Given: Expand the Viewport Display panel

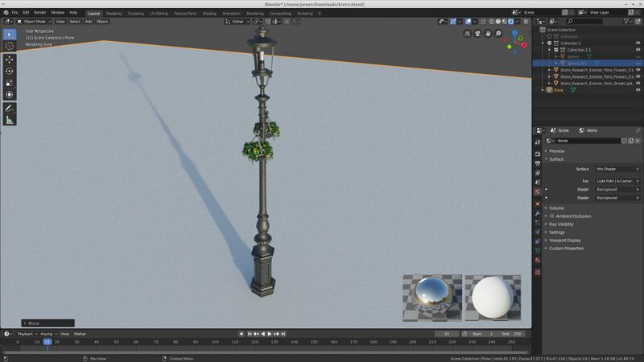Looking at the screenshot, I should pos(565,241).
